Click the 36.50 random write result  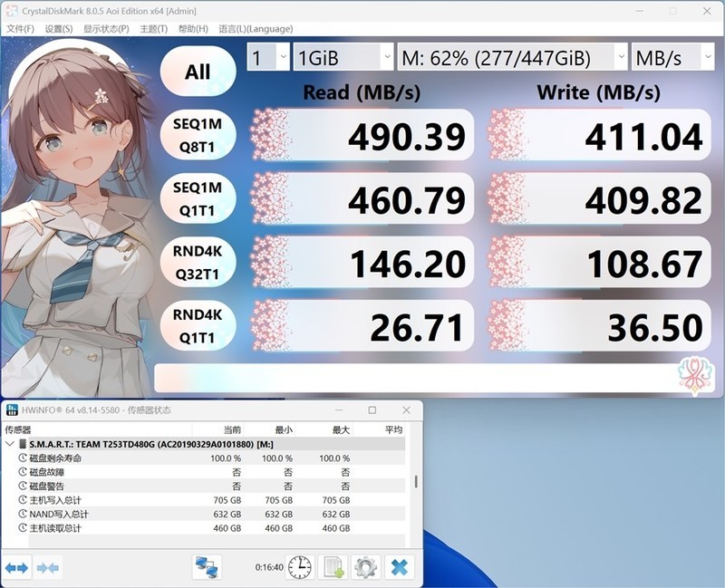coord(600,326)
